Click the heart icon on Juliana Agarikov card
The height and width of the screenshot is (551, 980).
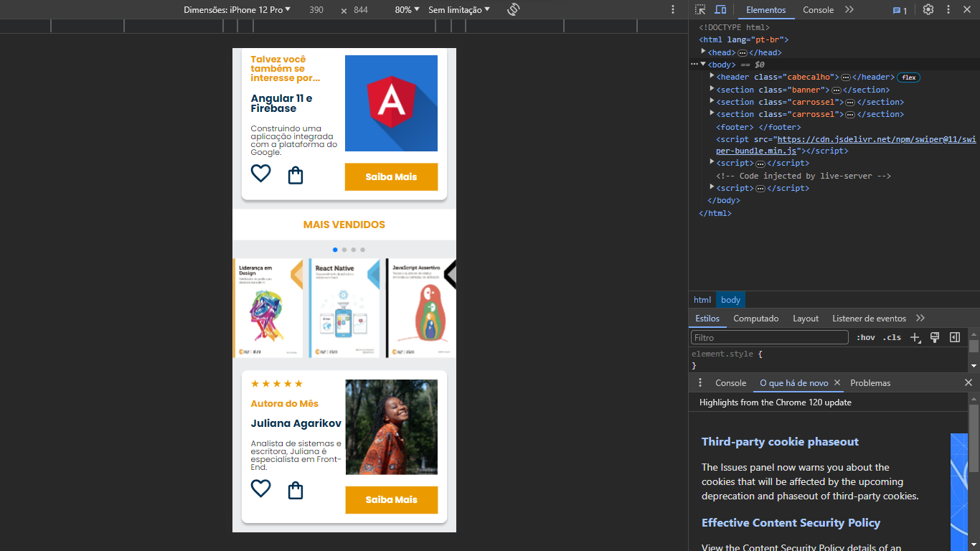tap(260, 489)
